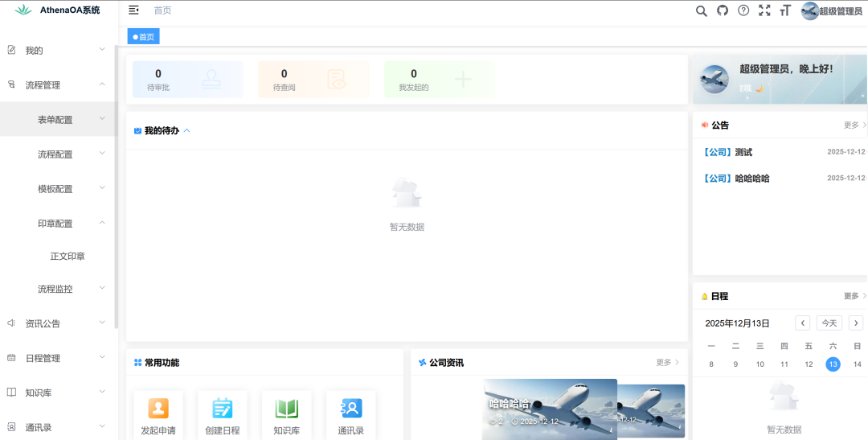Select day 13 in the calendar
This screenshot has height=440, width=868.
tap(833, 364)
